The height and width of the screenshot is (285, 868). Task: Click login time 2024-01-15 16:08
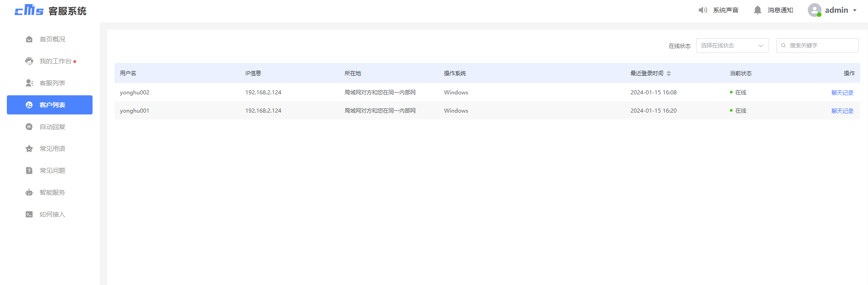[653, 93]
